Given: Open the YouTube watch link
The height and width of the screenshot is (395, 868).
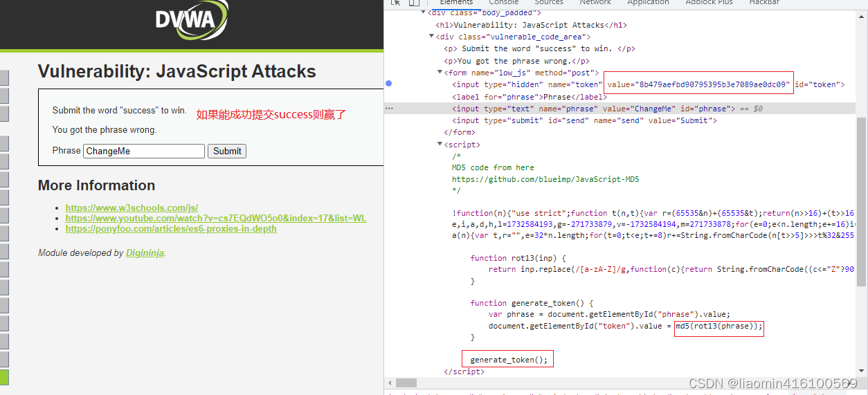Looking at the screenshot, I should coord(216,218).
